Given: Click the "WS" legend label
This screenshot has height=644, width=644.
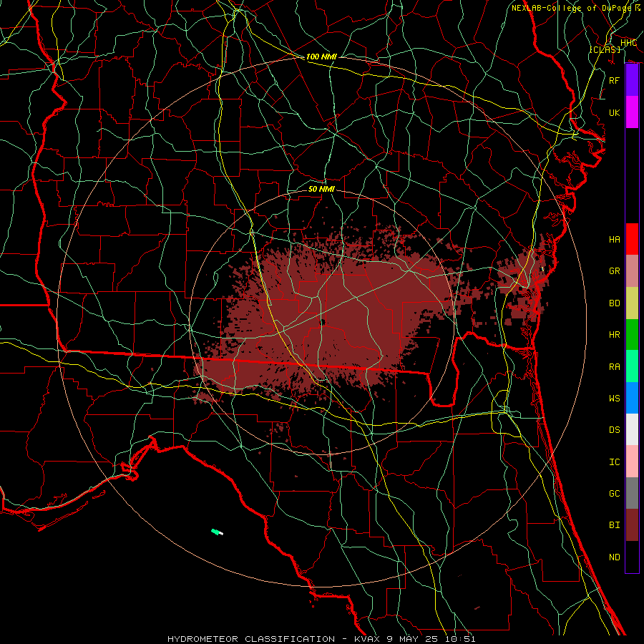Looking at the screenshot, I should tap(615, 399).
